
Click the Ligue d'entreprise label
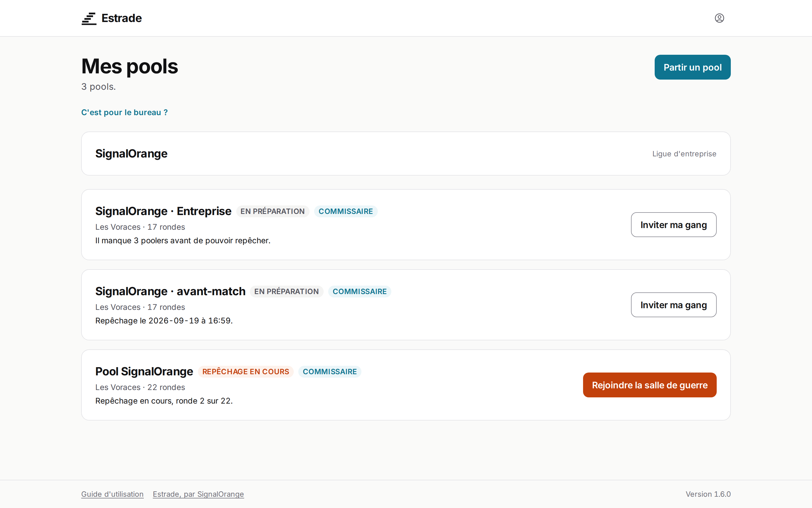click(684, 154)
